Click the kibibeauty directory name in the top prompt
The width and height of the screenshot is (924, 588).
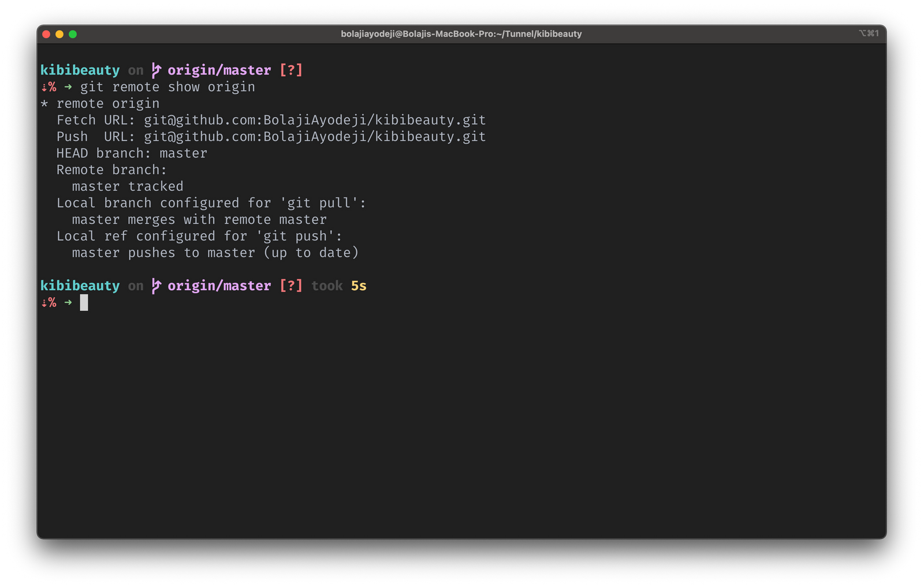point(80,70)
